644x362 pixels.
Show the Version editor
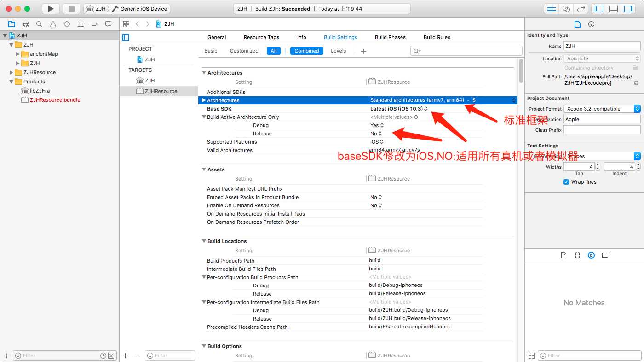click(581, 9)
